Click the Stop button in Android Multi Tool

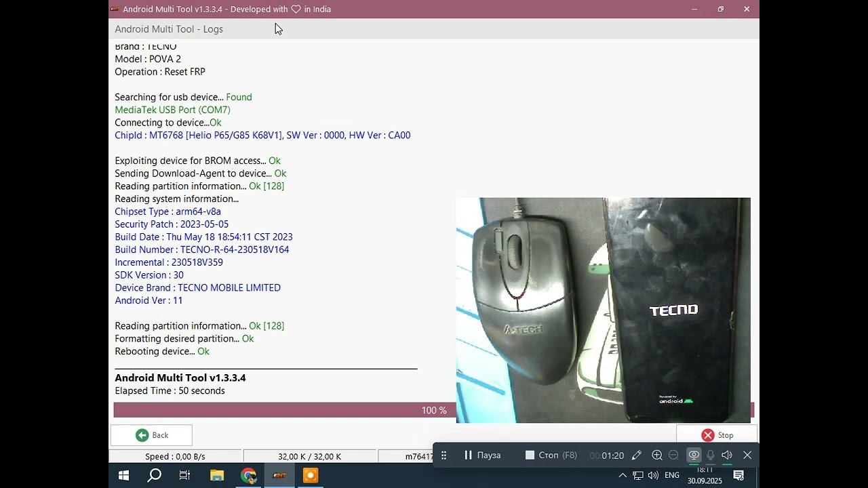(717, 435)
